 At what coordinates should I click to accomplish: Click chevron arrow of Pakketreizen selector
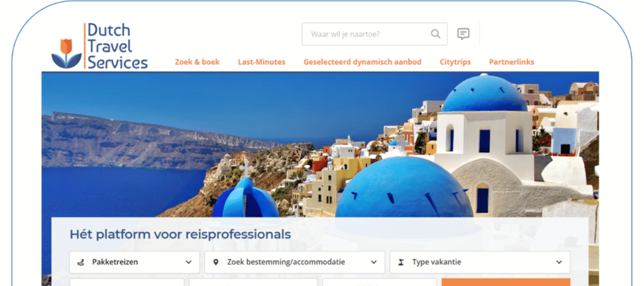click(x=189, y=262)
